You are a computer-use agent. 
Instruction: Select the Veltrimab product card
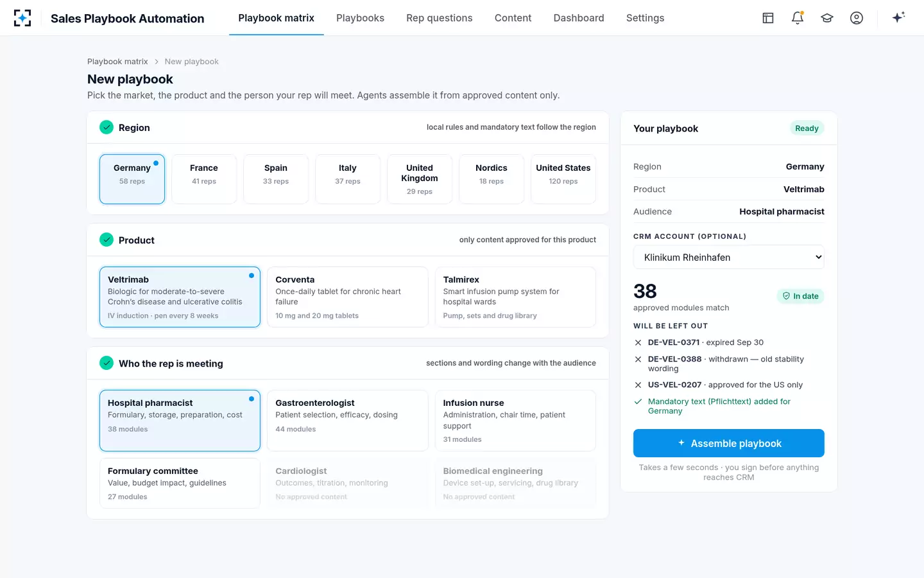click(180, 297)
